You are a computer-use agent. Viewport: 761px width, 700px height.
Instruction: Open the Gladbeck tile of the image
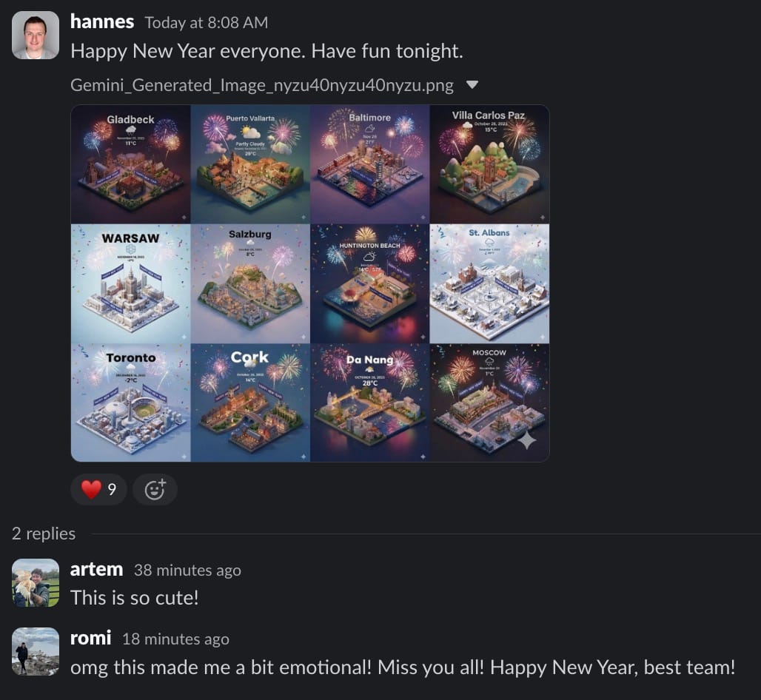point(130,164)
